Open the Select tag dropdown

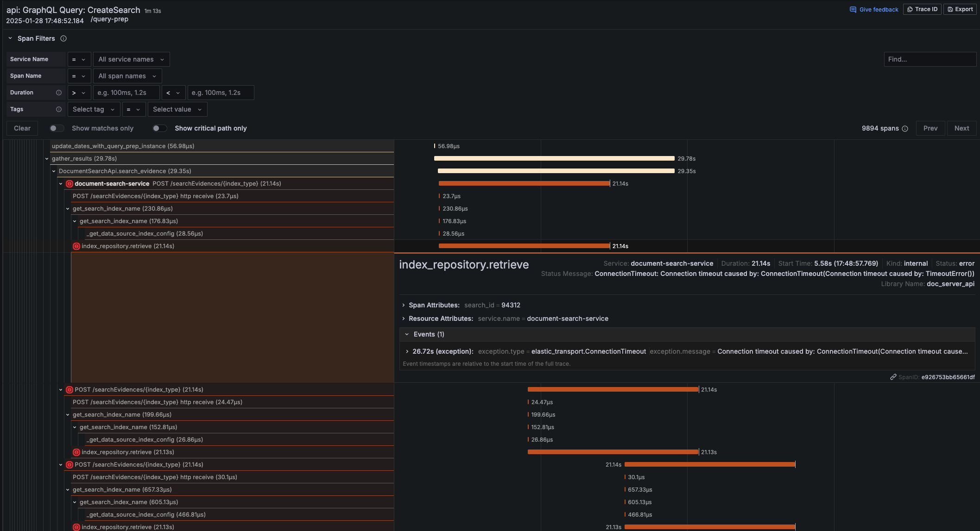[x=93, y=109]
